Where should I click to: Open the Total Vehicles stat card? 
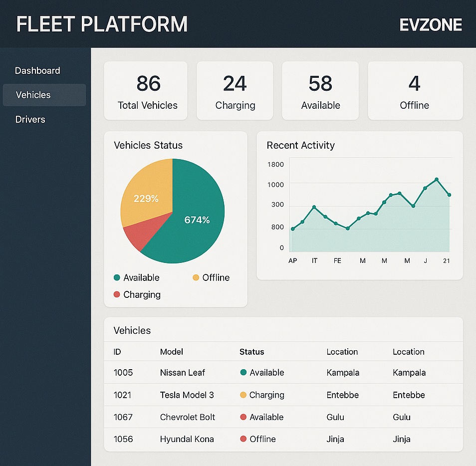pos(146,91)
